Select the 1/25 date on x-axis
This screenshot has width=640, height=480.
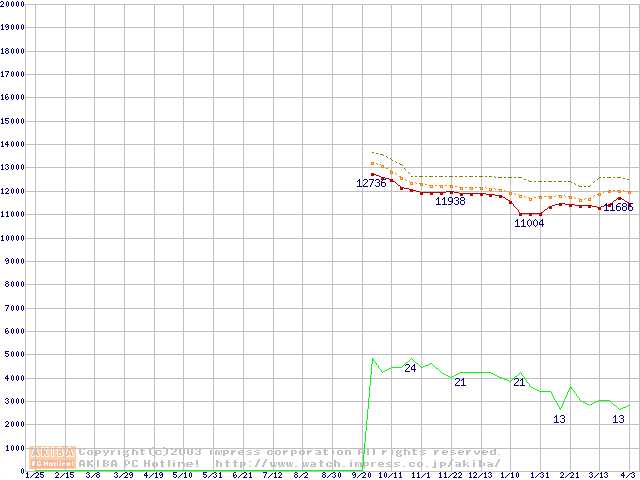[x=34, y=476]
